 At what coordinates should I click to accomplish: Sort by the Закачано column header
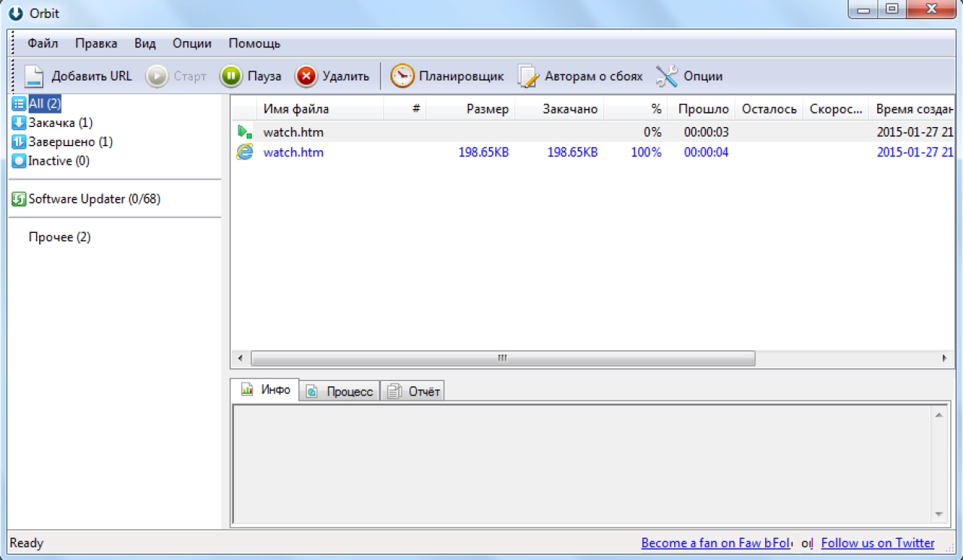(559, 109)
